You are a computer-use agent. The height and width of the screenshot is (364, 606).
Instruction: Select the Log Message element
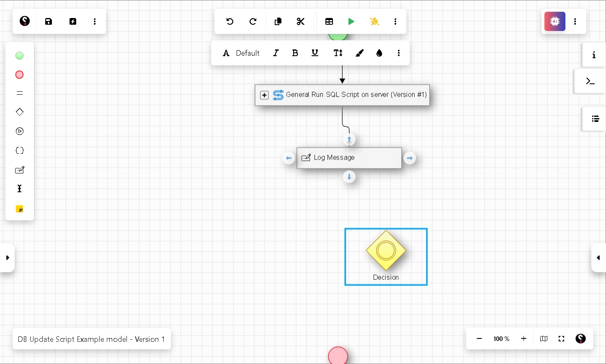coord(349,158)
